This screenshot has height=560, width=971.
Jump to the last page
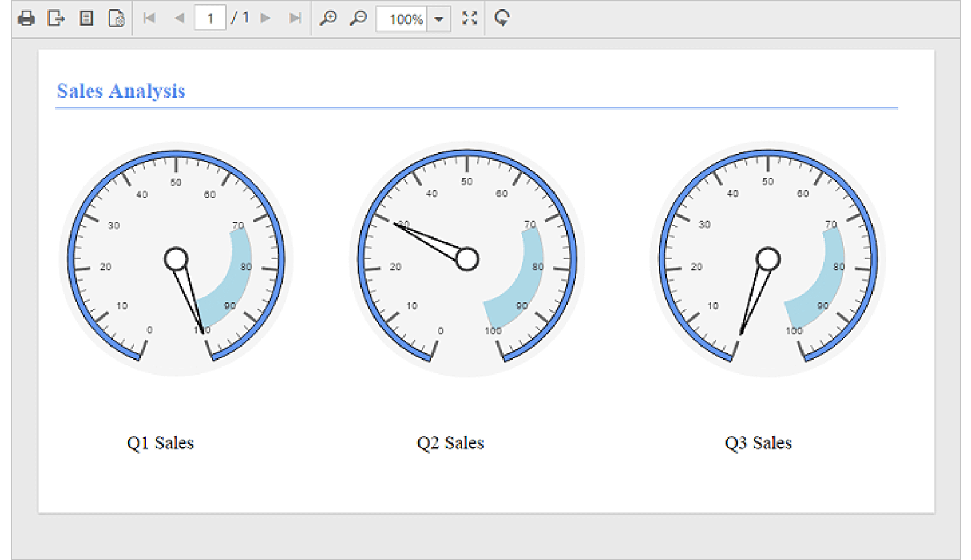(294, 18)
